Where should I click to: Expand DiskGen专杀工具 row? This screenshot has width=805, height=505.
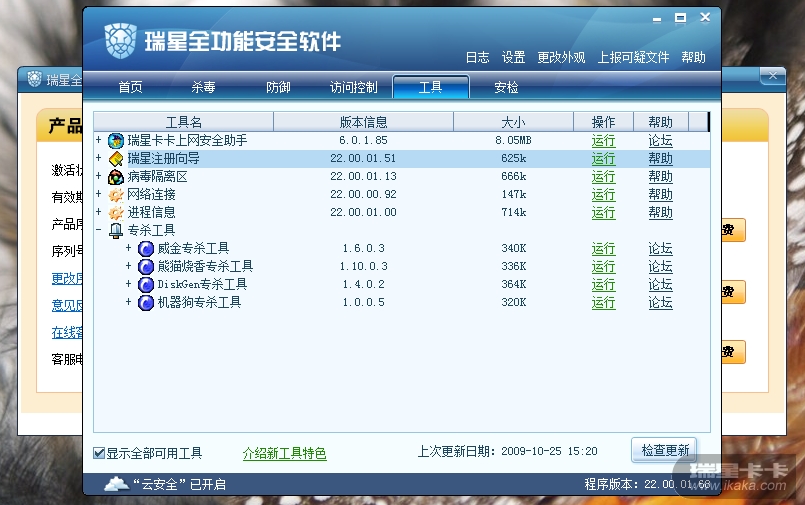point(128,283)
